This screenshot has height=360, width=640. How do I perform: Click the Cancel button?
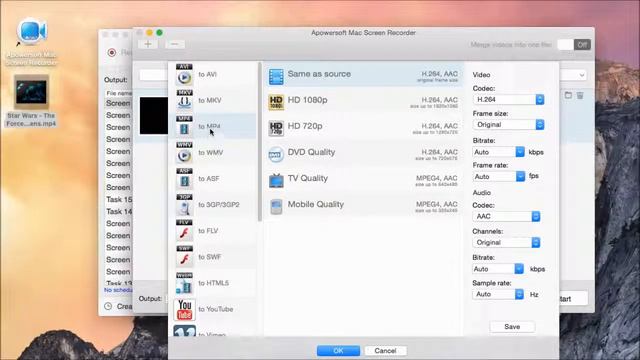[x=385, y=351]
